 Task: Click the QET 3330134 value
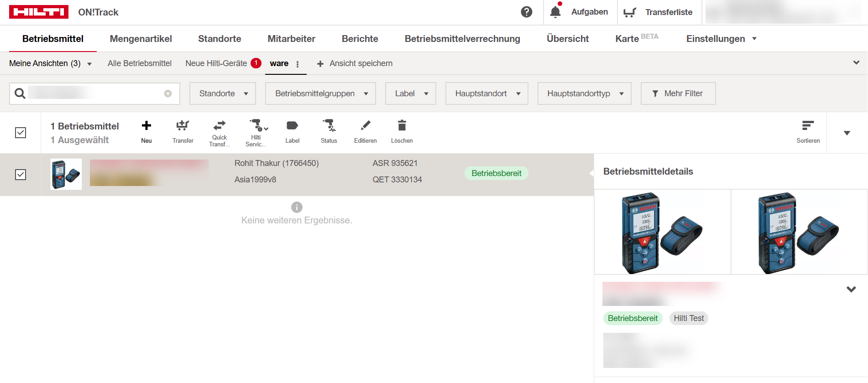coord(397,180)
